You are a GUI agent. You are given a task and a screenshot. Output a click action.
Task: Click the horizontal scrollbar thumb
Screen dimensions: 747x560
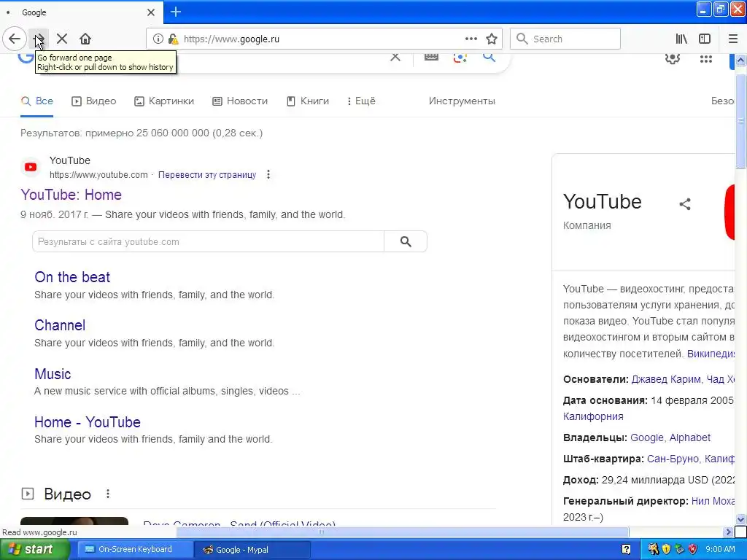tap(403, 532)
